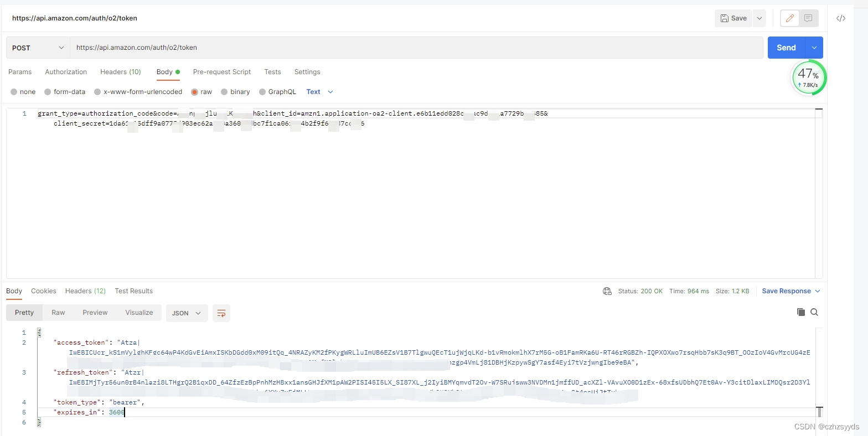Screen dimensions: 868x436
Task: Toggle line wrap icon in response
Action: [x=221, y=313]
